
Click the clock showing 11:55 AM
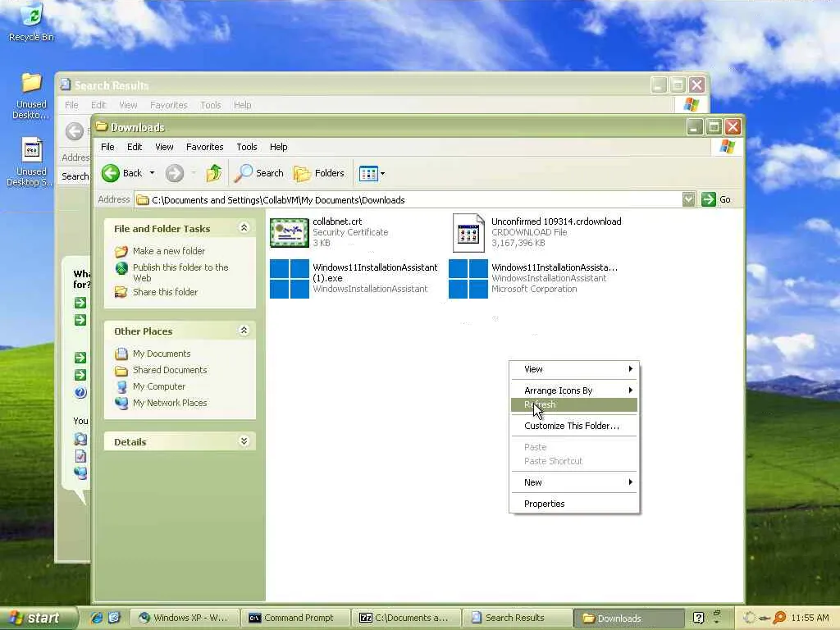coord(810,618)
